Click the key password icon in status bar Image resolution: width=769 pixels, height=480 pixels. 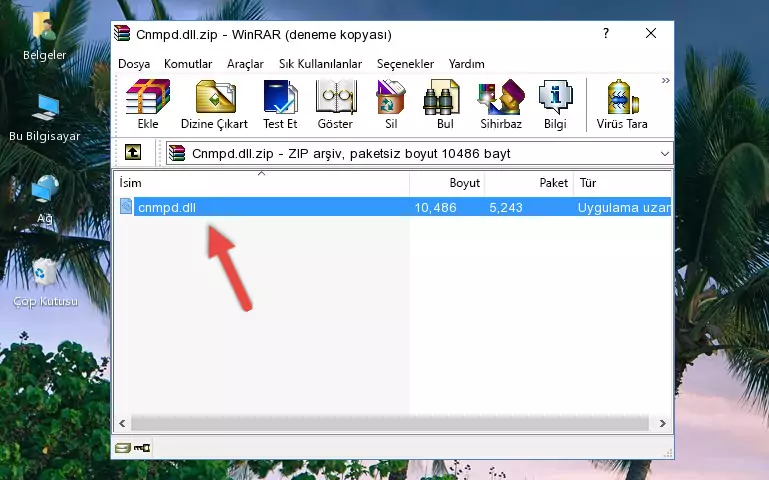(x=142, y=447)
